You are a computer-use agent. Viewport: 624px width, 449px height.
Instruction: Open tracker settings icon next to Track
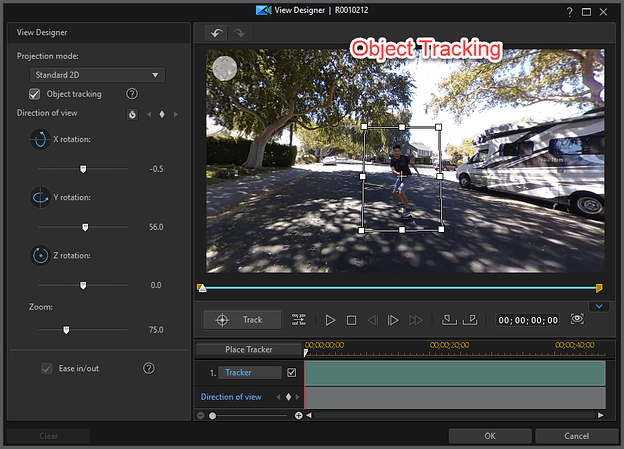pos(298,320)
